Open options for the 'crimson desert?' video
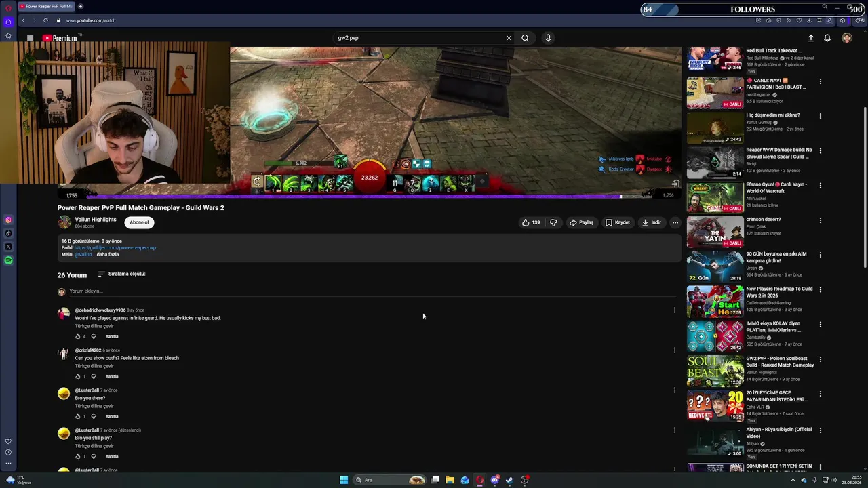The image size is (868, 488). click(821, 220)
